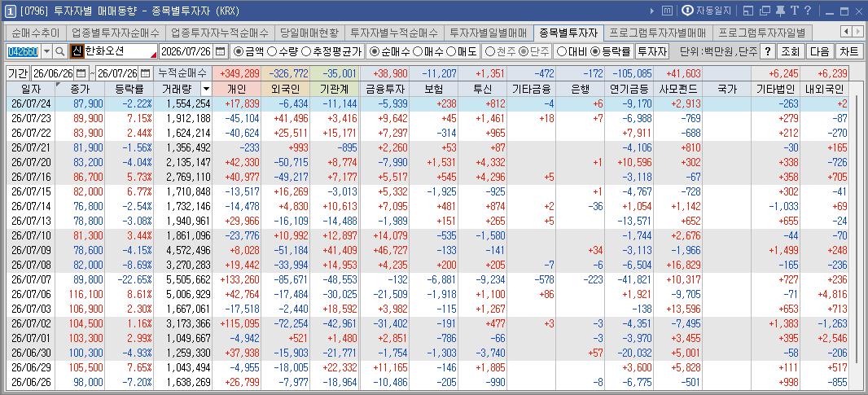
Task: Click the 개인 column header
Action: click(x=237, y=89)
